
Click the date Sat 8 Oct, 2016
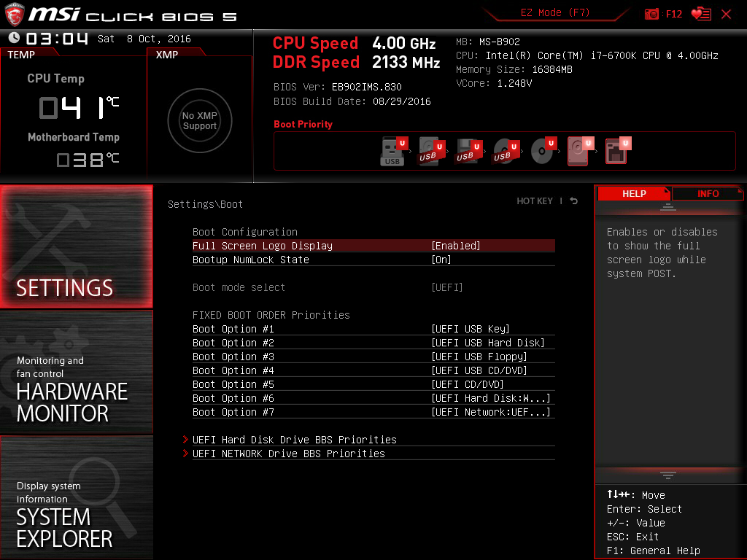[x=144, y=39]
